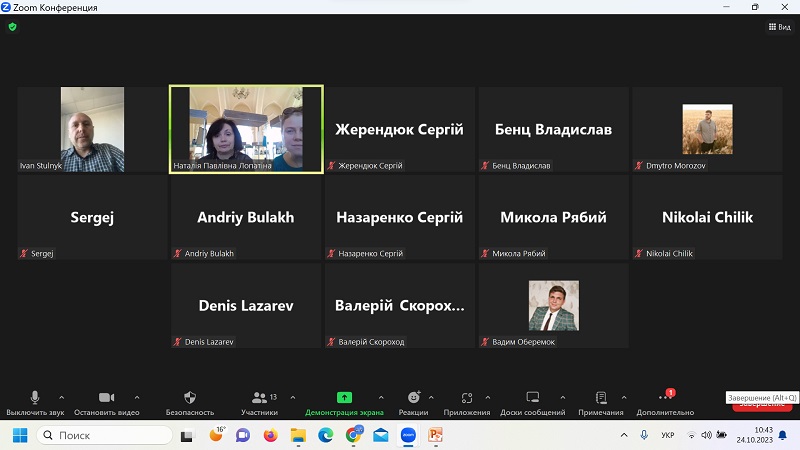Expand the Участники options arrow
The height and width of the screenshot is (450, 800).
click(x=293, y=397)
